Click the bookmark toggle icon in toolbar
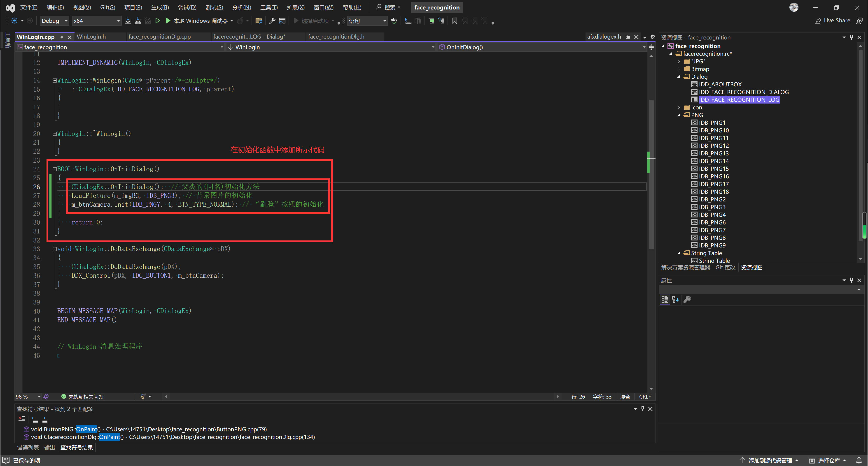Screen dimensions: 868x466 455,21
